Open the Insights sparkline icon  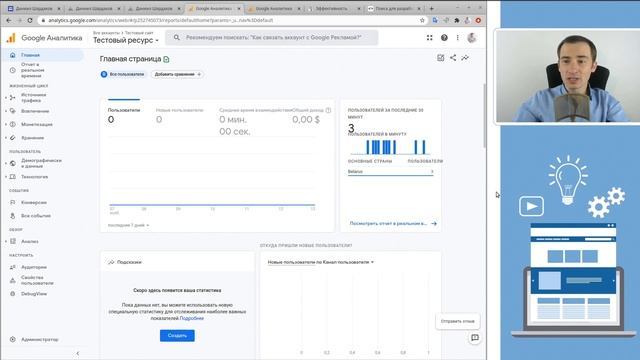coord(465,58)
